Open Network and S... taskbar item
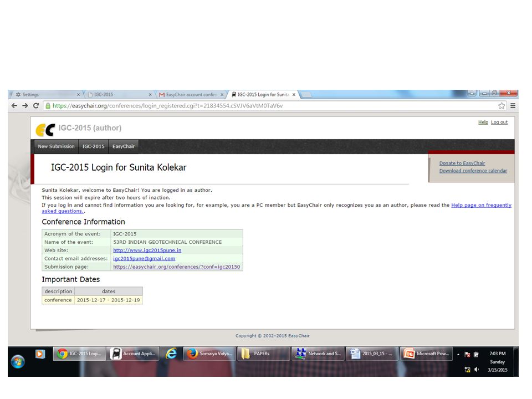 (318, 354)
